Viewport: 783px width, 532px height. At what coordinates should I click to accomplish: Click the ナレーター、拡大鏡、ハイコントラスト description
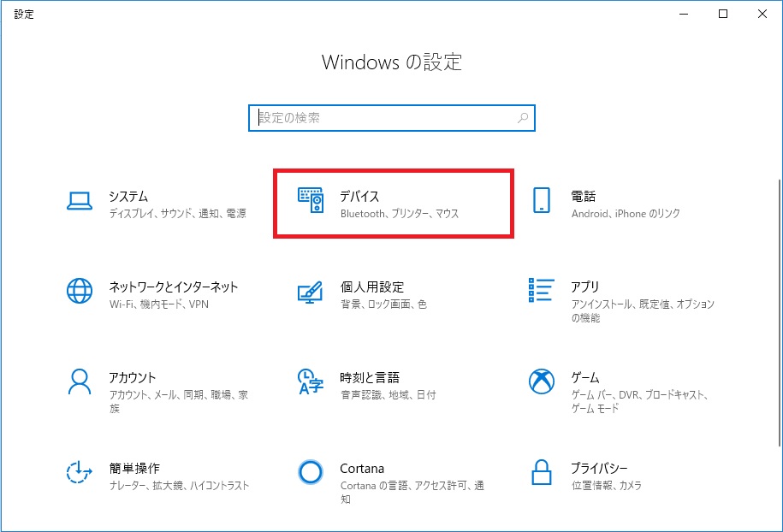[x=179, y=486]
